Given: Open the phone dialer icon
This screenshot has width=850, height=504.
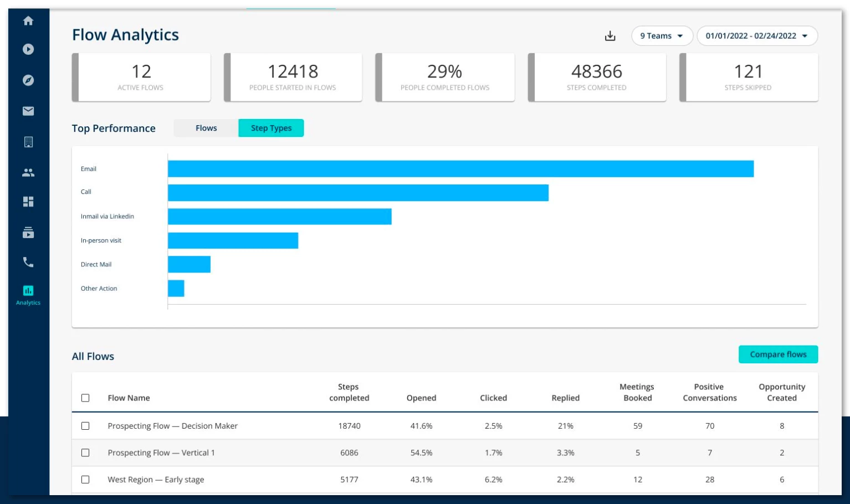Looking at the screenshot, I should 28,262.
